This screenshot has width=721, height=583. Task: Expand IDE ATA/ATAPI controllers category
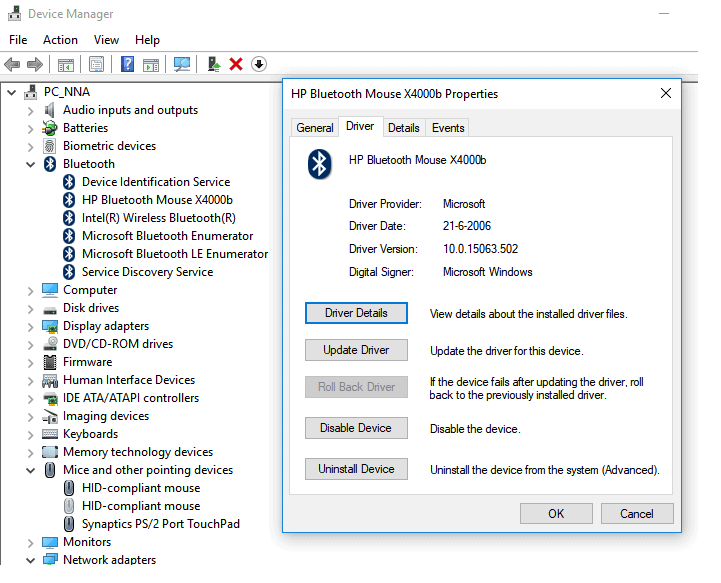[x=30, y=399]
